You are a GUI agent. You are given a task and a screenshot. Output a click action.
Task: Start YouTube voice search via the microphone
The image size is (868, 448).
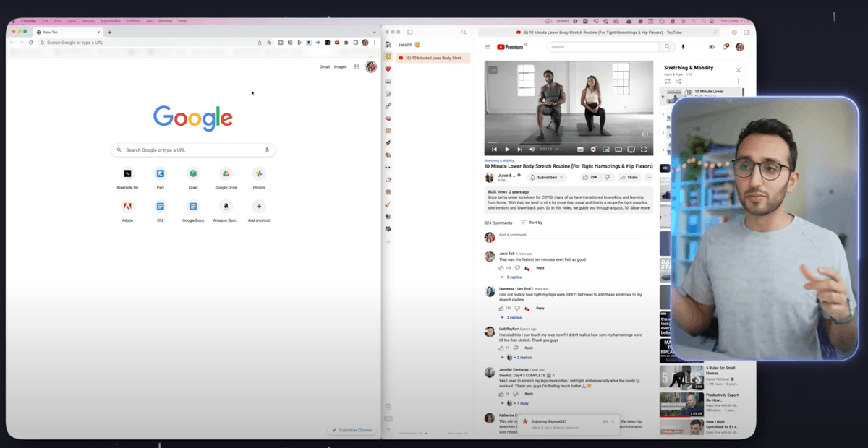683,47
